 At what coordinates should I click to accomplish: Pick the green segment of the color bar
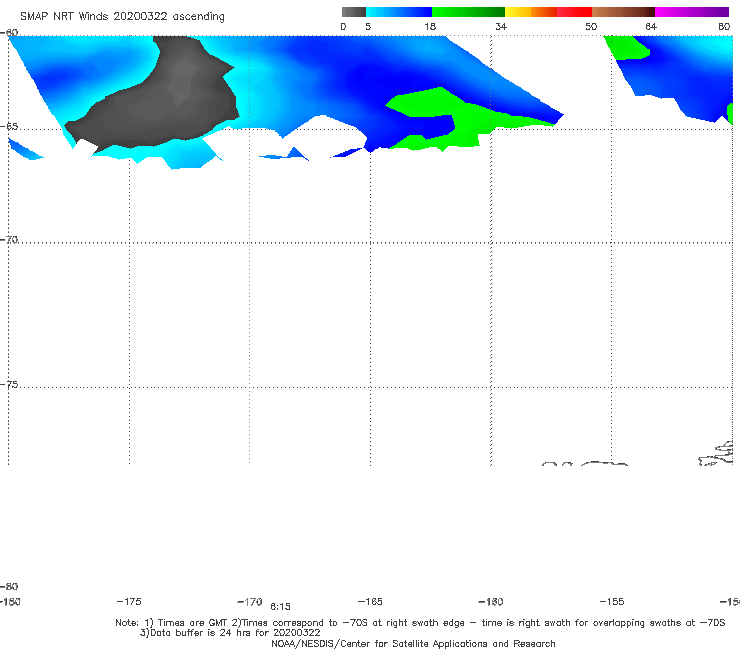pyautogui.click(x=469, y=12)
